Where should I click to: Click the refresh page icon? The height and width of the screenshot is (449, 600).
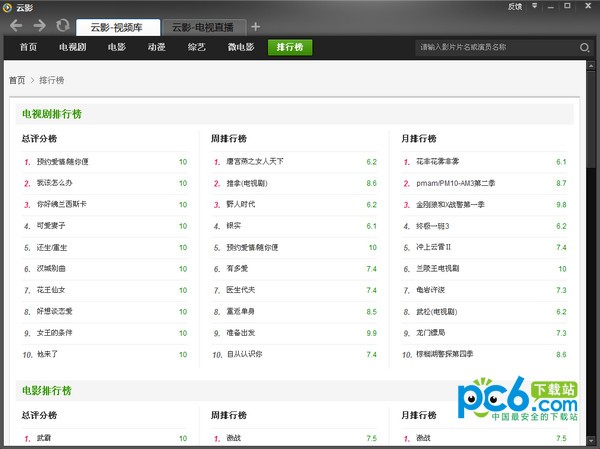coord(63,25)
